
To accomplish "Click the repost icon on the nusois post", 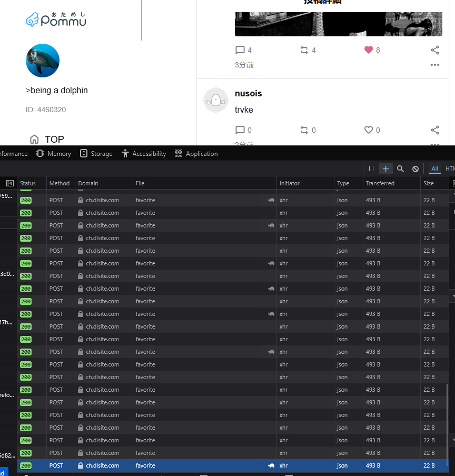I will [304, 130].
